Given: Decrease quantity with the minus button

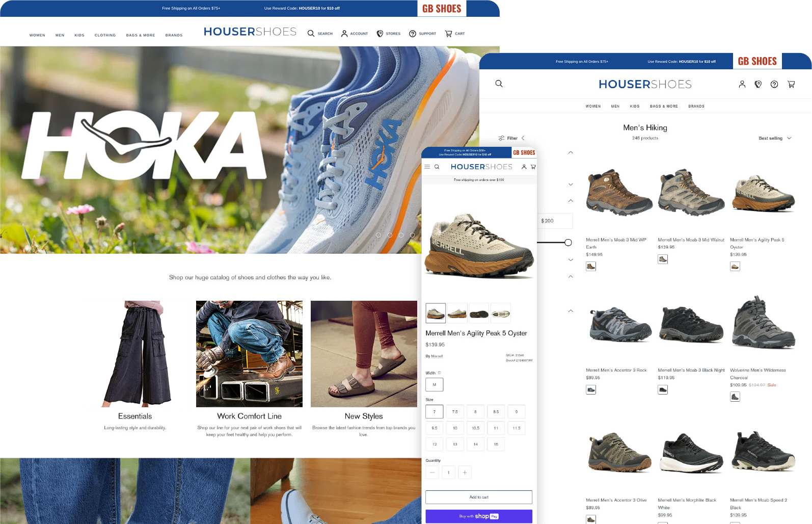Looking at the screenshot, I should 432,473.
